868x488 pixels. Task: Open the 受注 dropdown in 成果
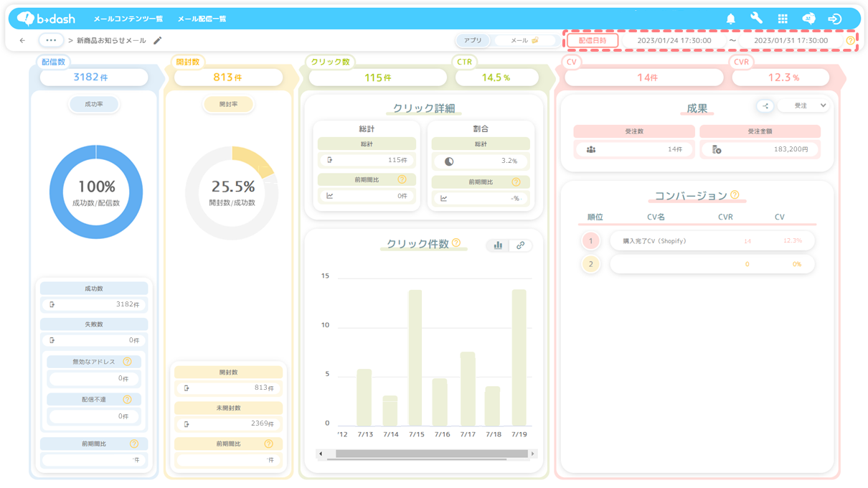[x=803, y=106]
